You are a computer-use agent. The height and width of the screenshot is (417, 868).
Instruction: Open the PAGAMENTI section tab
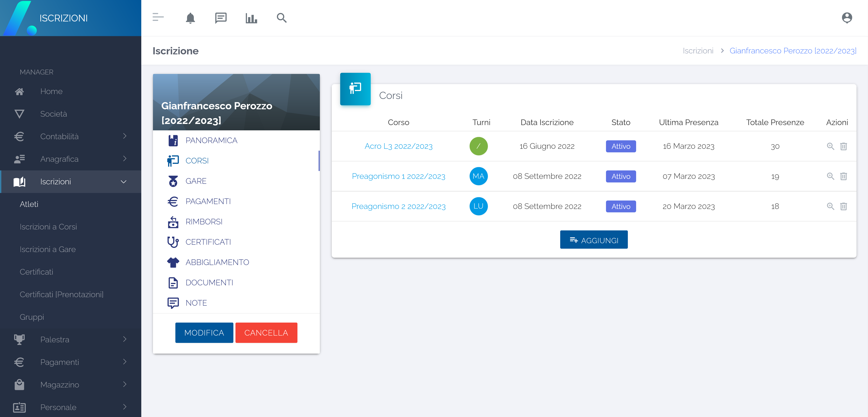pos(208,201)
